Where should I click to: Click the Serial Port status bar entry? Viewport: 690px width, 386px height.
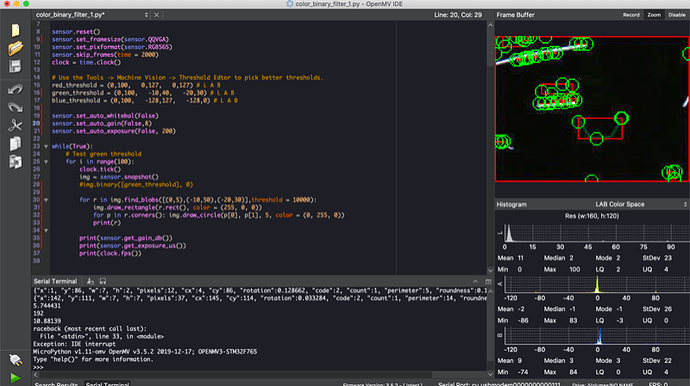coord(499,384)
